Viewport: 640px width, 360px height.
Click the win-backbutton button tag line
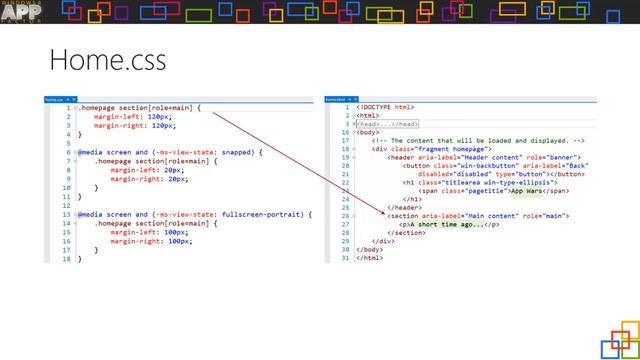(x=496, y=166)
